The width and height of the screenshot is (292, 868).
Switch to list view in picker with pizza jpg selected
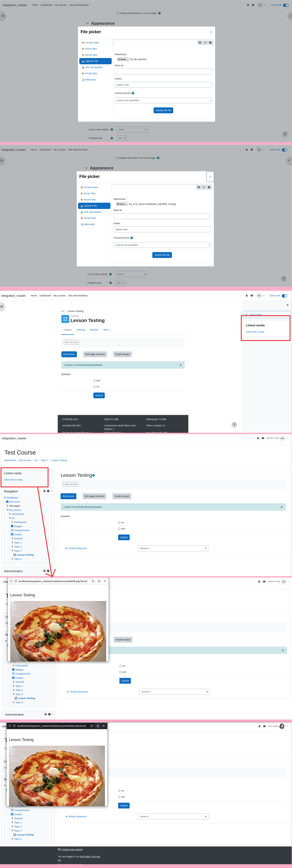pos(204,187)
